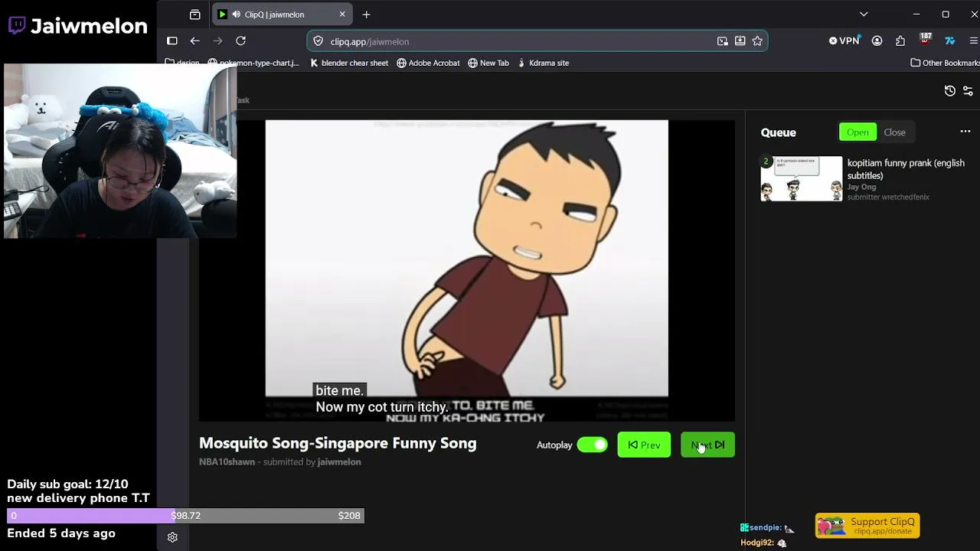The height and width of the screenshot is (551, 980).
Task: Click the sendpie chat username
Action: [x=765, y=528]
